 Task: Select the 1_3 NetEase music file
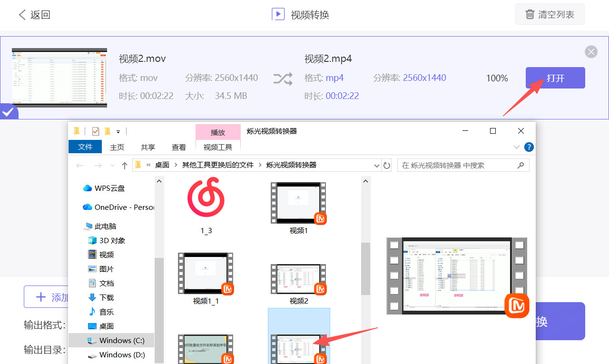click(x=206, y=206)
